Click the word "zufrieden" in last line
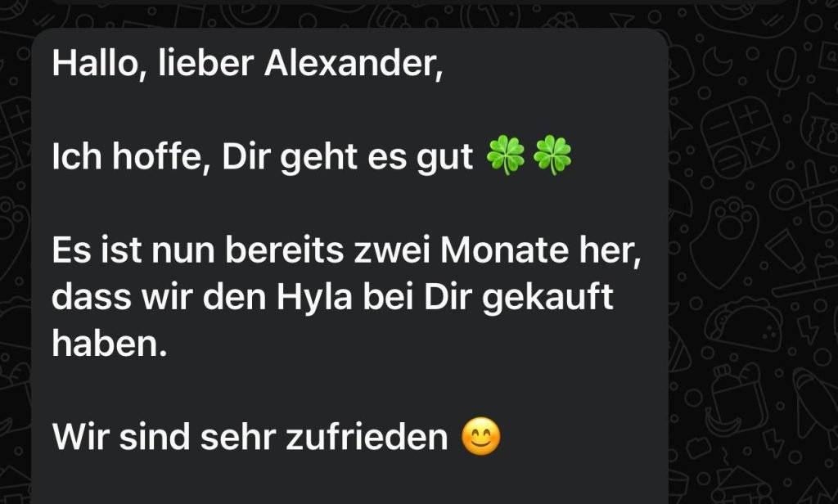 point(367,437)
